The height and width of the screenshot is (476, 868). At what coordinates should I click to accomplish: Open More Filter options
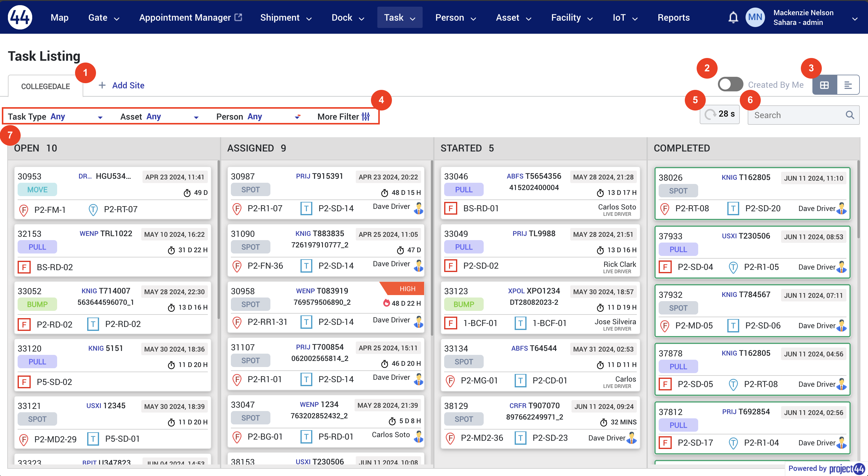point(344,117)
